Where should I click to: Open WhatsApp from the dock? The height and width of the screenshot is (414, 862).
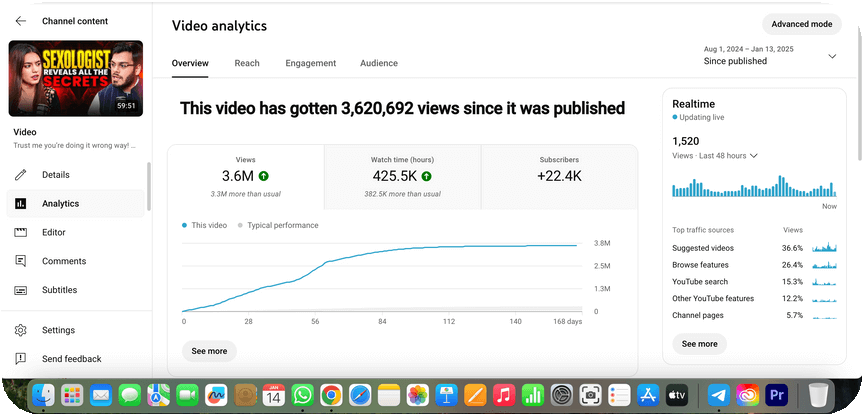(302, 395)
